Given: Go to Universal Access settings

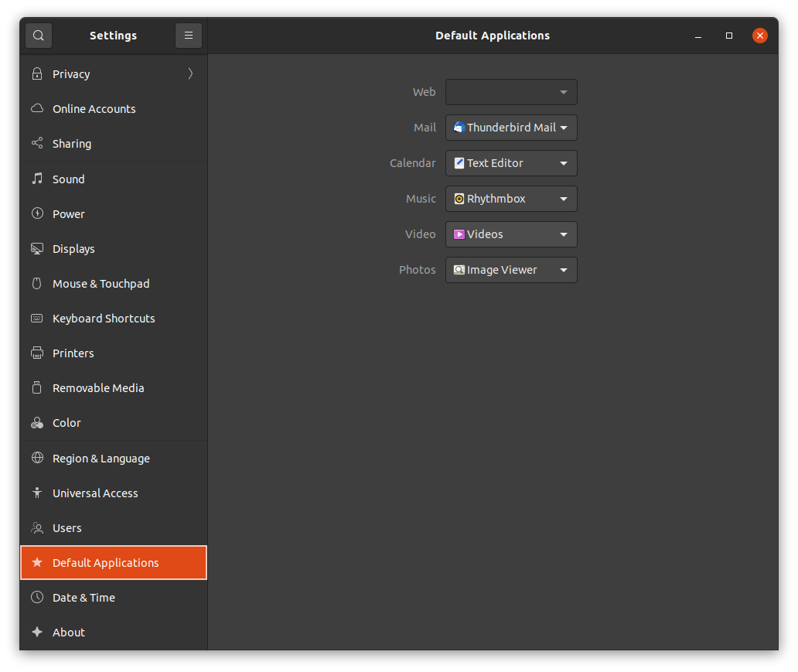Looking at the screenshot, I should coord(114,493).
